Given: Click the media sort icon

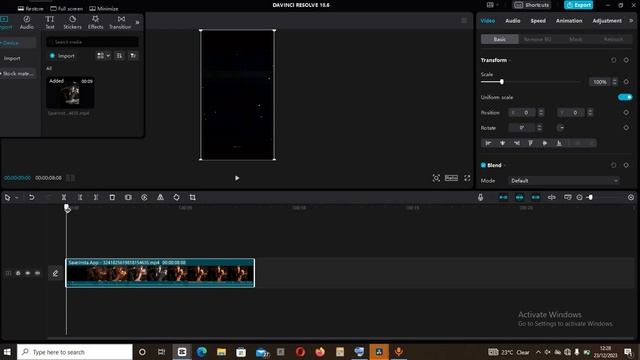Looking at the screenshot, I should tap(119, 56).
